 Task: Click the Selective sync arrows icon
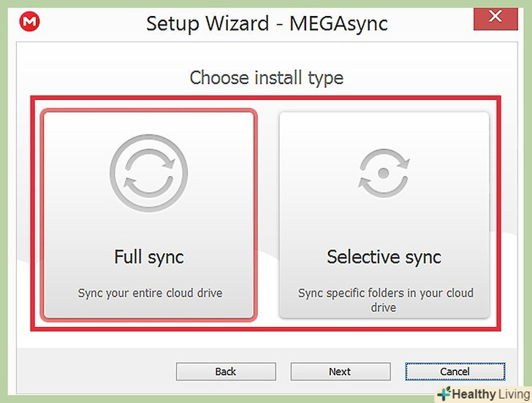click(384, 173)
